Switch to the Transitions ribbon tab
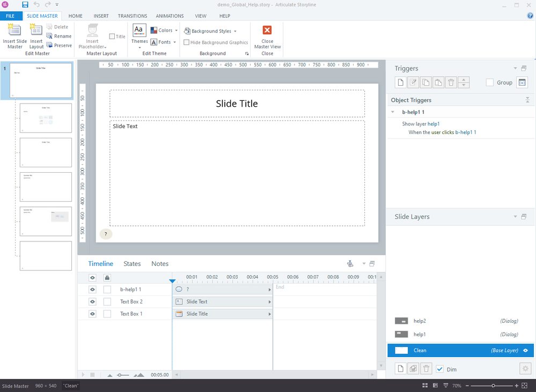 133,16
